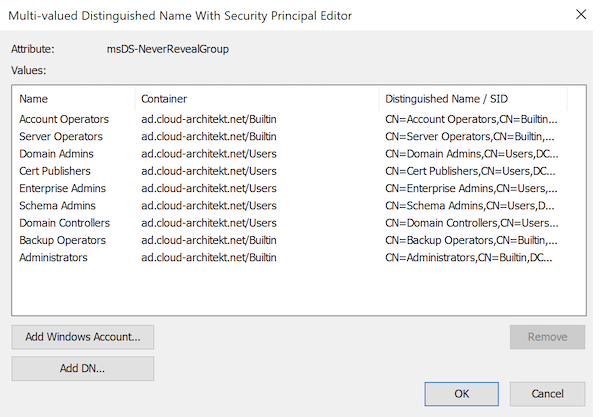Viewport: 600px width, 417px height.
Task: Click the CN=Domain Admins distinguished name cell
Action: coord(472,154)
